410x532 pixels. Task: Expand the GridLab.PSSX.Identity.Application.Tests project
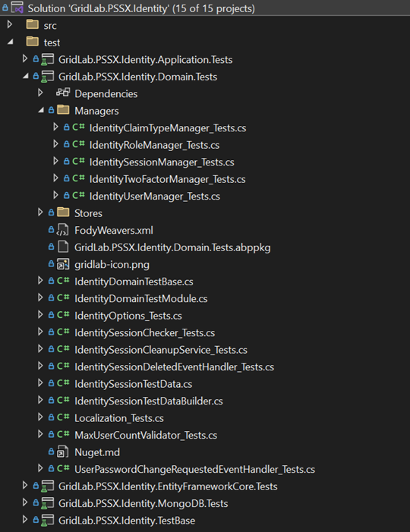click(25, 58)
